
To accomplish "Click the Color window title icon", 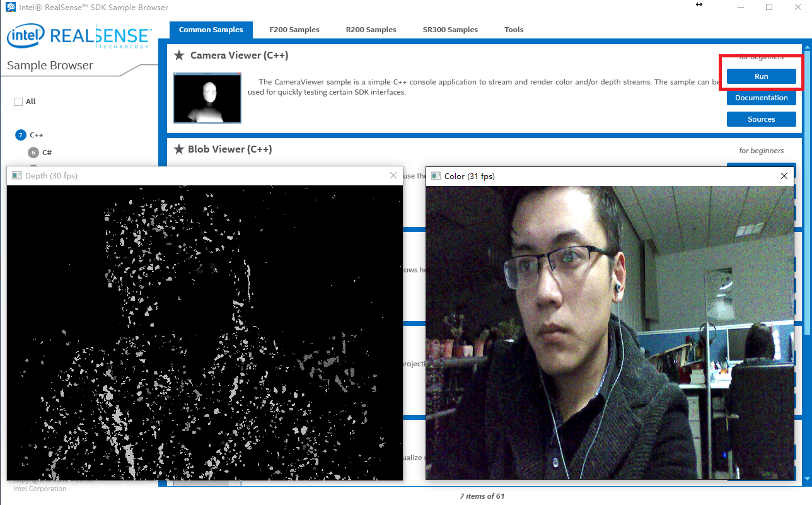I will tap(436, 176).
